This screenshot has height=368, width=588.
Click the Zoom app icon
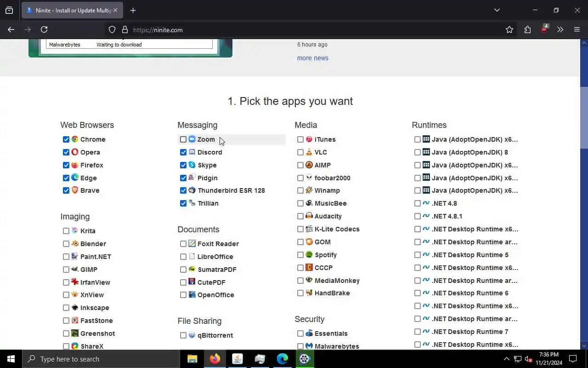192,139
